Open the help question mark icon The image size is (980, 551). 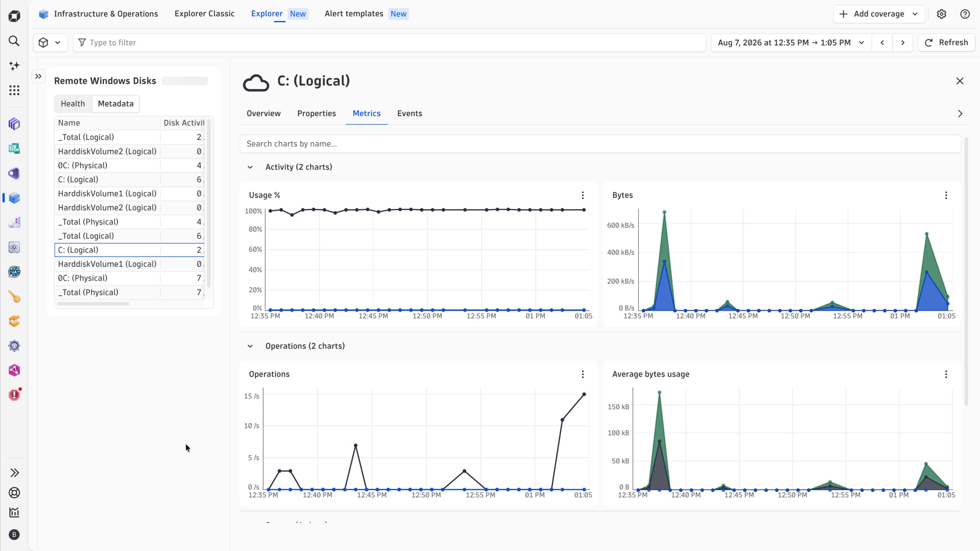(x=965, y=14)
